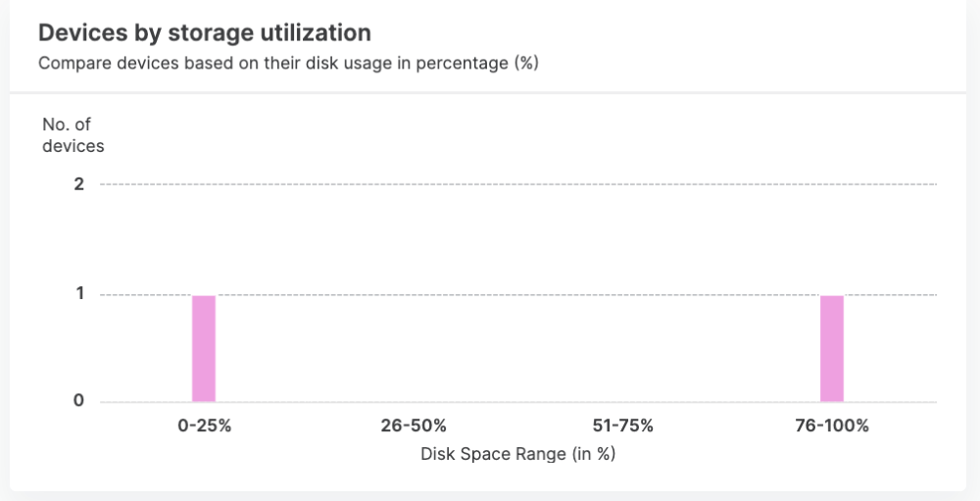Click the "Compare devices" subtitle text
Viewport: 980px width, 501px height.
coord(289,64)
